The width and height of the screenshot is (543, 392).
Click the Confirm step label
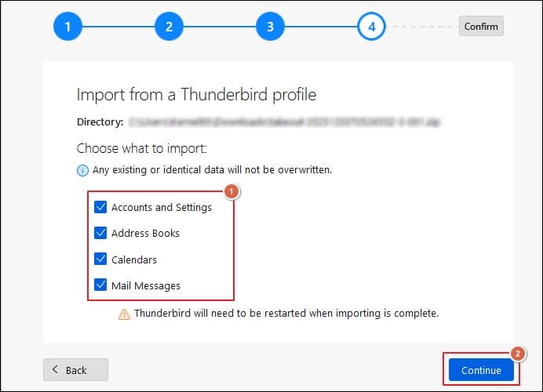click(x=481, y=27)
